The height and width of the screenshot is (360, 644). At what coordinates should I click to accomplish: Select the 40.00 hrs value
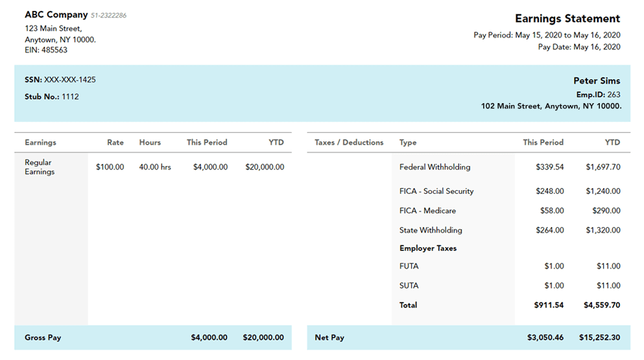[x=155, y=167]
